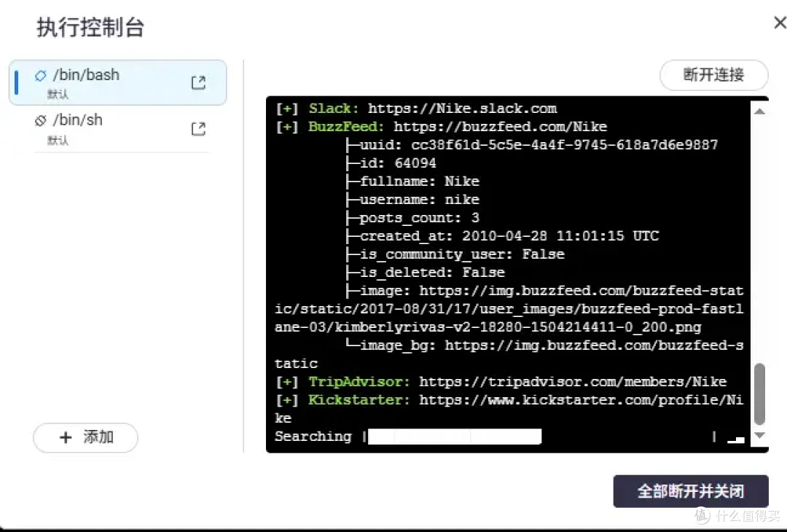Open /bin/sh session in new window icon
787x532 pixels.
199,128
